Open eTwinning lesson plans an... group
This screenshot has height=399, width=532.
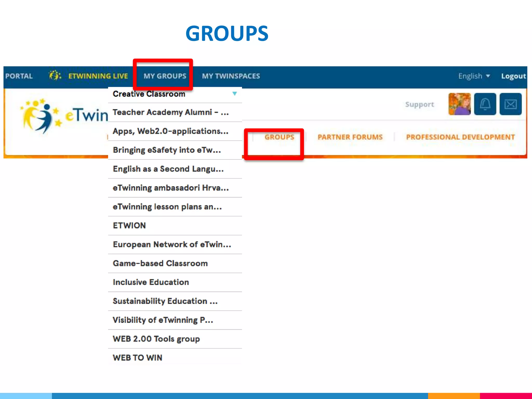point(175,207)
